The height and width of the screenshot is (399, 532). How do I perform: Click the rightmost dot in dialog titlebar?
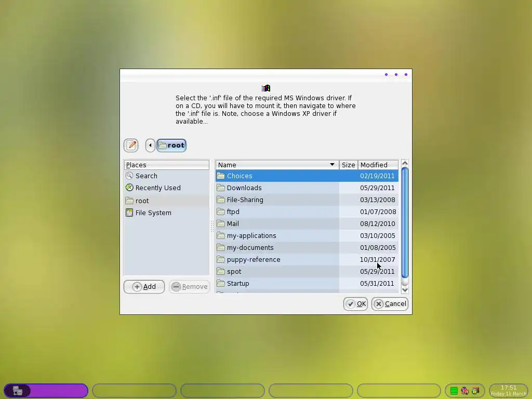(x=406, y=75)
